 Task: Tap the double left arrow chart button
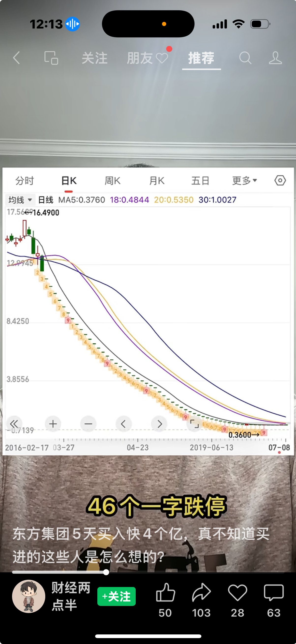14,424
